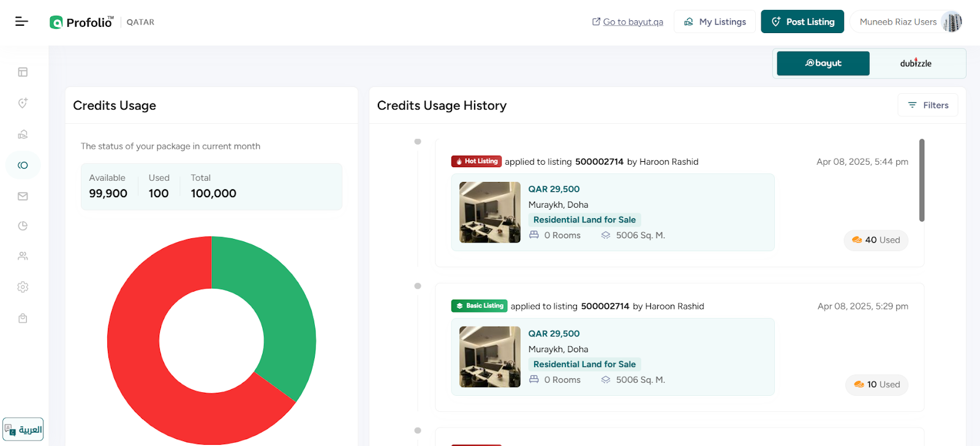Open the mail inbox sidebar icon
The width and height of the screenshot is (980, 446).
coord(23,196)
